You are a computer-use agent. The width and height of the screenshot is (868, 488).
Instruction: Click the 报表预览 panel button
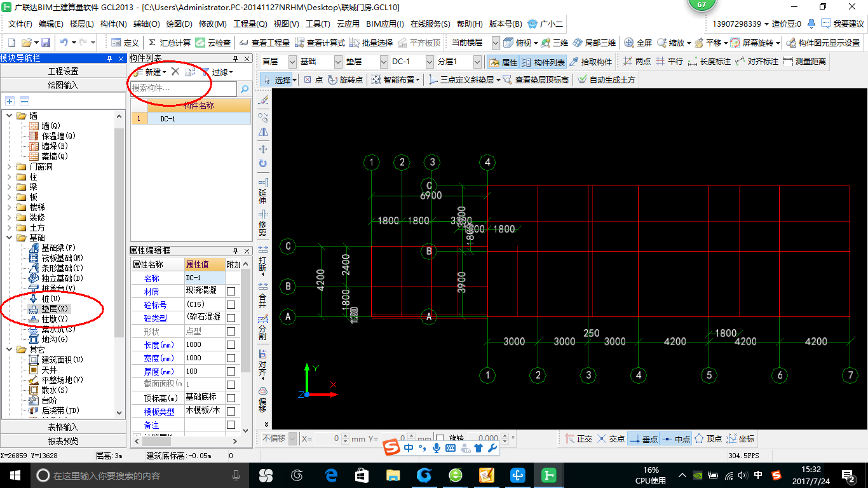click(x=63, y=441)
